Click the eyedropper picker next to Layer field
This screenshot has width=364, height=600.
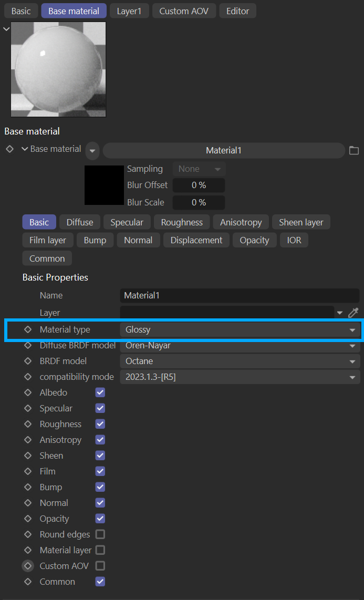click(353, 313)
